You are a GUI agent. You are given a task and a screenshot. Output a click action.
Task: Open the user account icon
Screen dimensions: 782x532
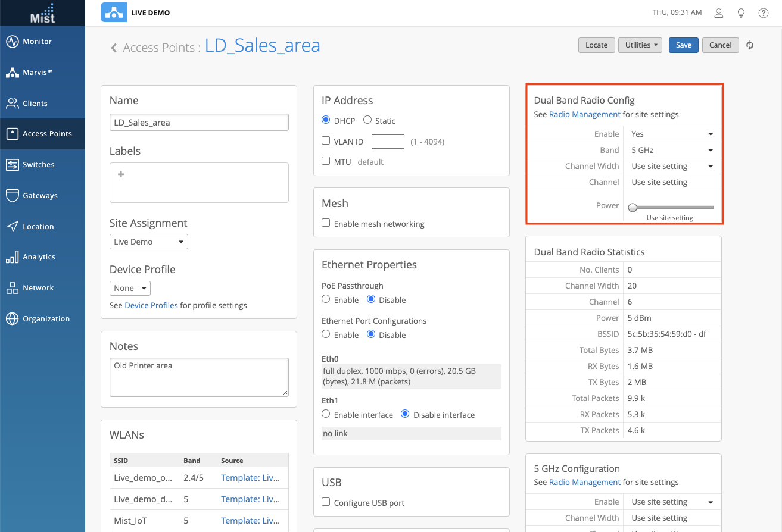coord(719,13)
